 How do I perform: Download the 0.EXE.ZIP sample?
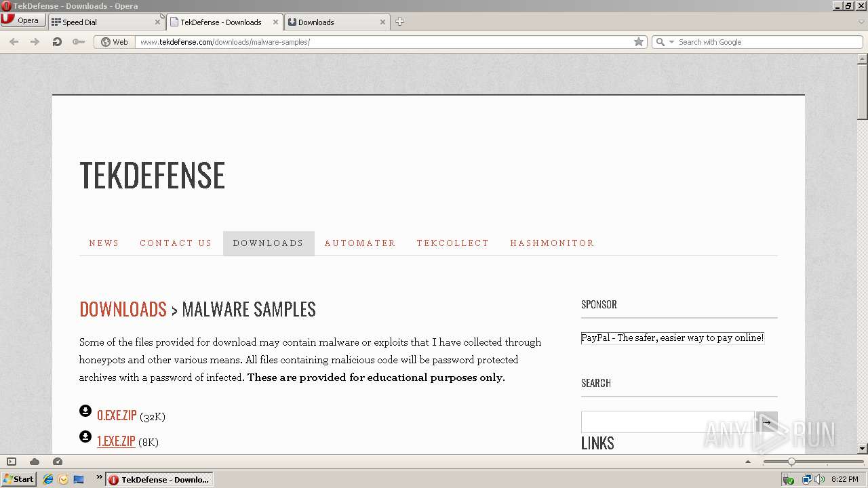(x=117, y=415)
